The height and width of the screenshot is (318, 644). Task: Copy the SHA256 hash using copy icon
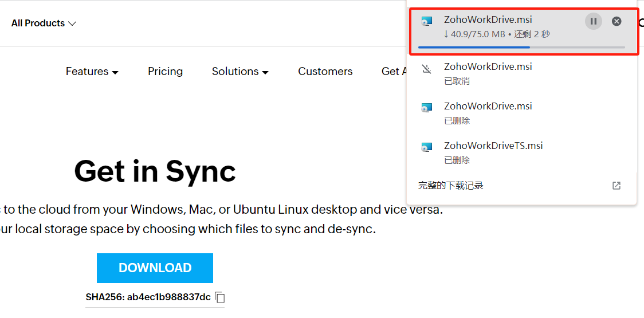click(x=220, y=297)
